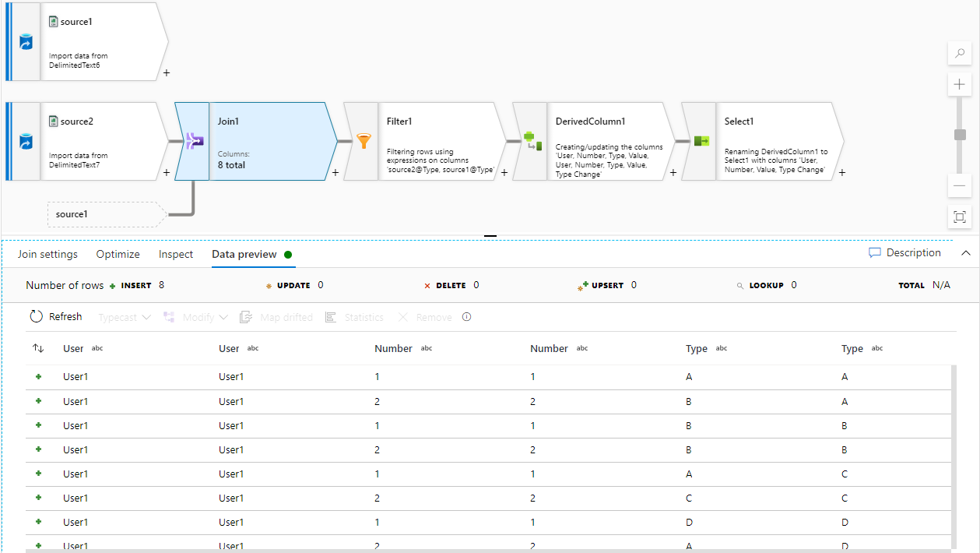Add transformation after source2 node

(167, 173)
